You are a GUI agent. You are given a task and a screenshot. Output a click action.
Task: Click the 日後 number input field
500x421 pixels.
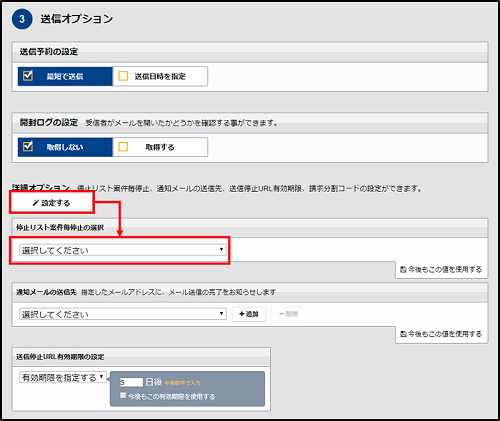pyautogui.click(x=131, y=382)
